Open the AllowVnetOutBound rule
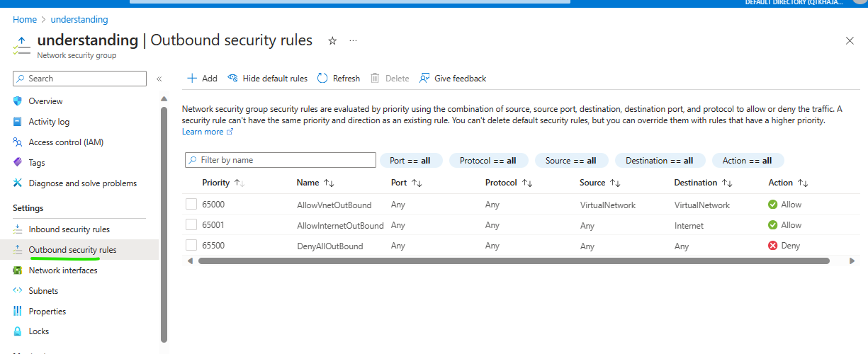This screenshot has width=868, height=354. click(334, 205)
